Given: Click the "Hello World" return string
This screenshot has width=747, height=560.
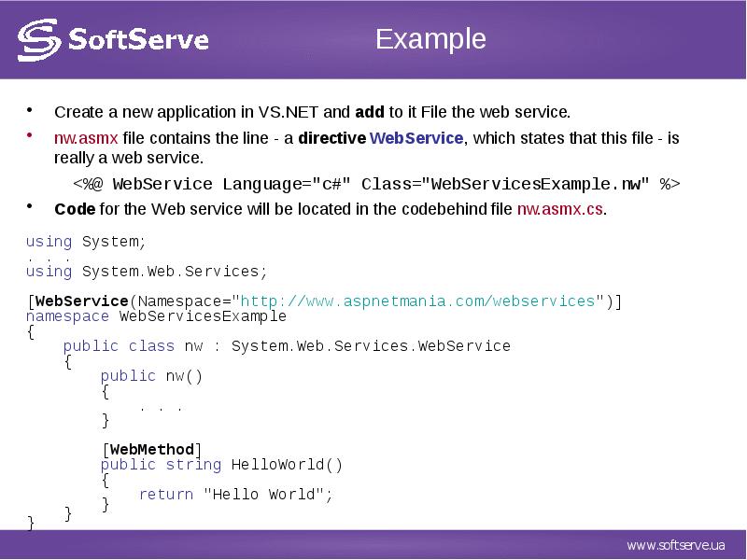Looking at the screenshot, I should [x=267, y=494].
